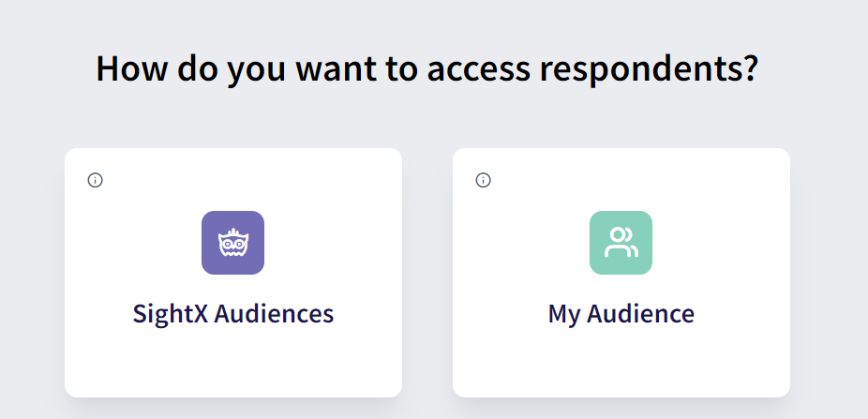Select the green people My Audience icon
This screenshot has height=419, width=868.
(x=621, y=243)
